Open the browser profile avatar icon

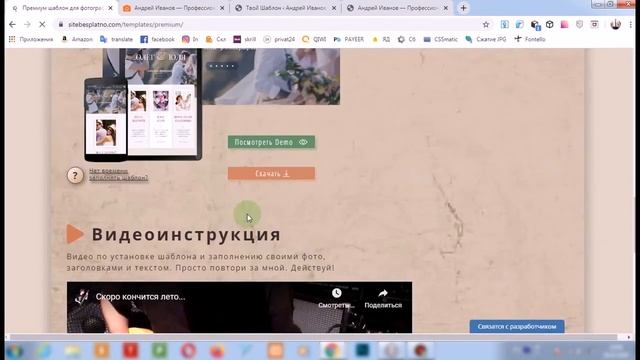click(615, 24)
